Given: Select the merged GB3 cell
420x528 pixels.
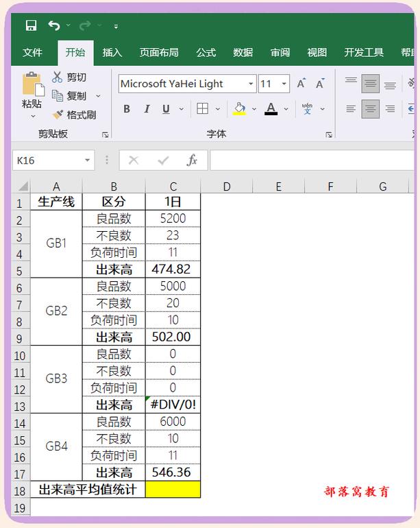Looking at the screenshot, I should click(x=56, y=379).
